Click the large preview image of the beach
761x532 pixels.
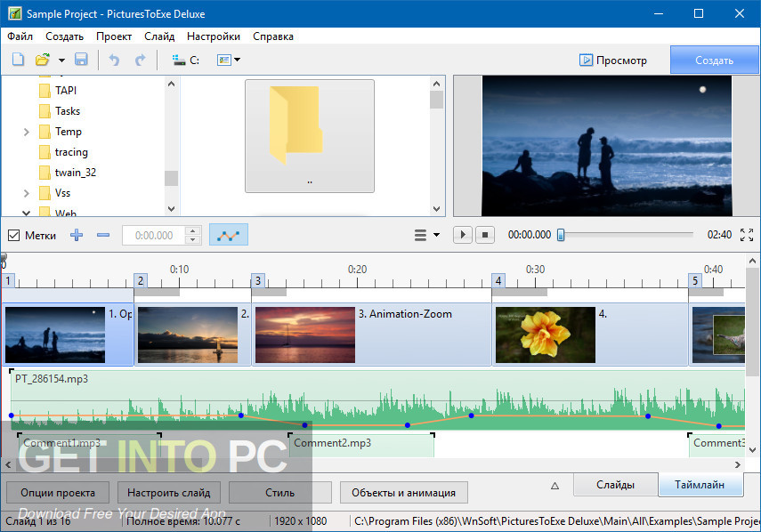(607, 146)
